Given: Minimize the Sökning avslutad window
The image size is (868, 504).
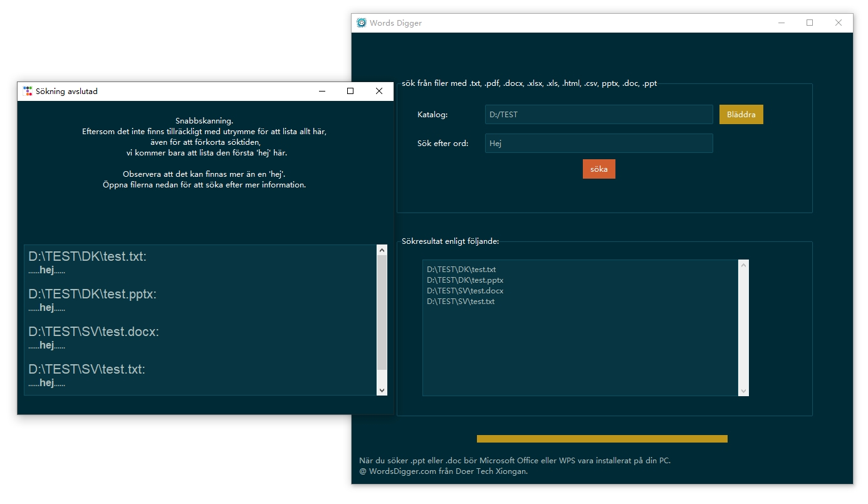Looking at the screenshot, I should pyautogui.click(x=322, y=92).
